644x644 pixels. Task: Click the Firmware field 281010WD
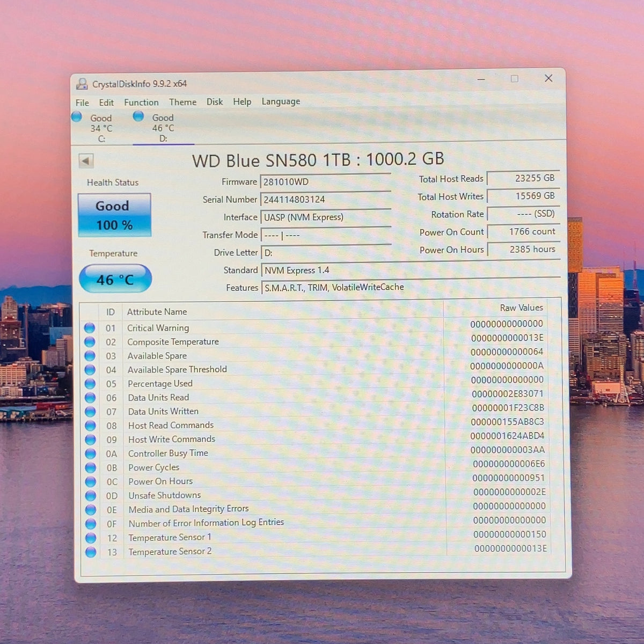click(x=326, y=181)
